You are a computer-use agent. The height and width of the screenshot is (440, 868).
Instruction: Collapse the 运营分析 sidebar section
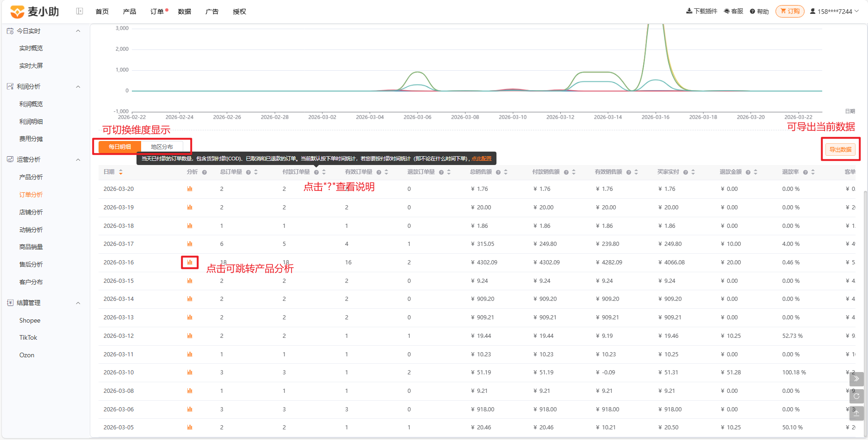coord(78,159)
